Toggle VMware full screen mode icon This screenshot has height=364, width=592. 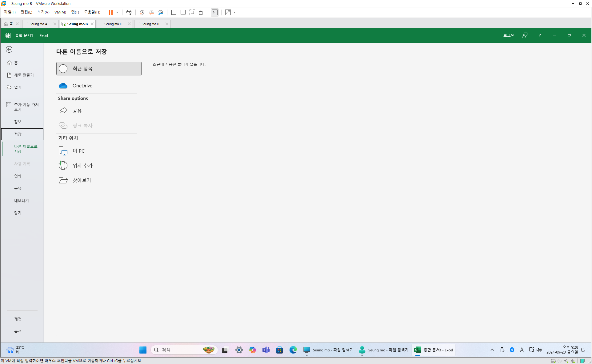192,12
